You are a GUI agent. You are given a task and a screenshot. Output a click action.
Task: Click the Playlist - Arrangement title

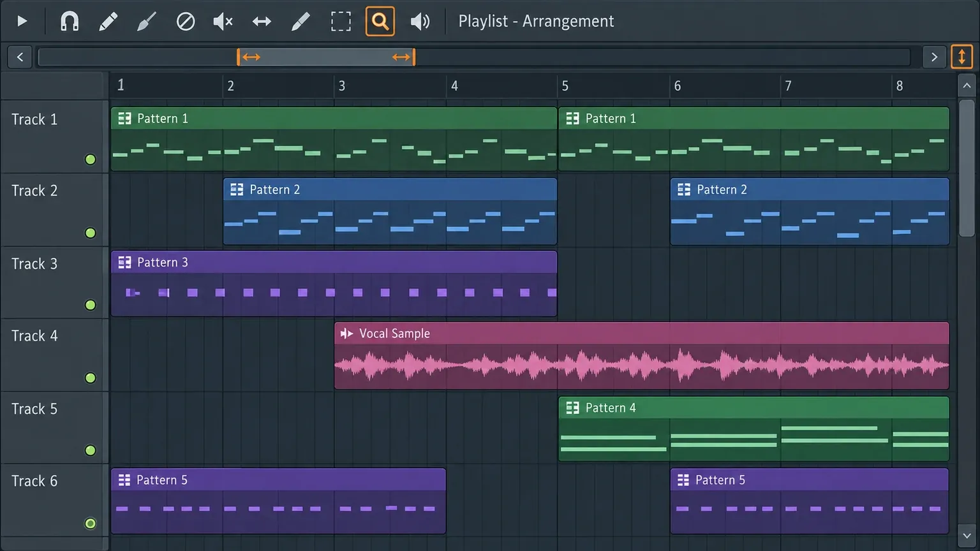[536, 21]
